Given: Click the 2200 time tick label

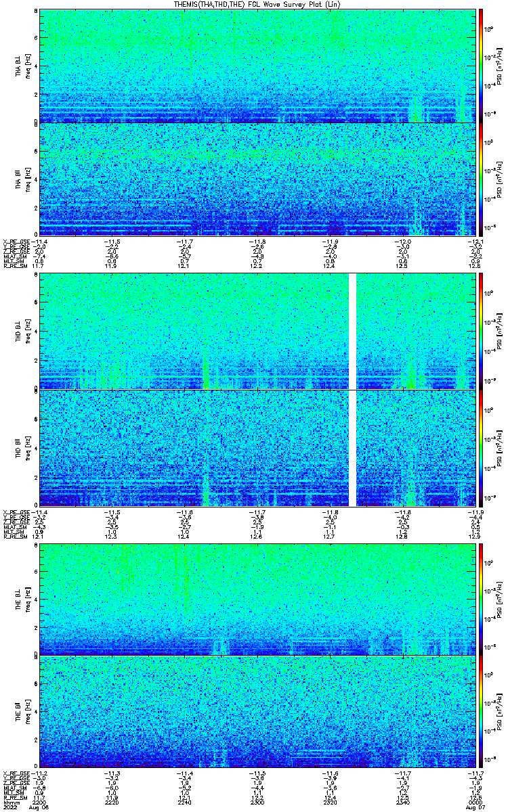Looking at the screenshot, I should pos(39,803).
